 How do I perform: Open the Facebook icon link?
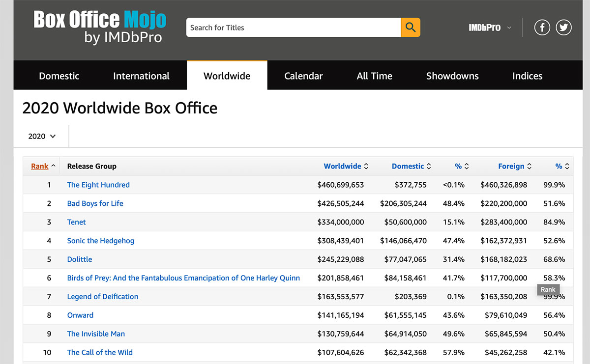tap(542, 28)
